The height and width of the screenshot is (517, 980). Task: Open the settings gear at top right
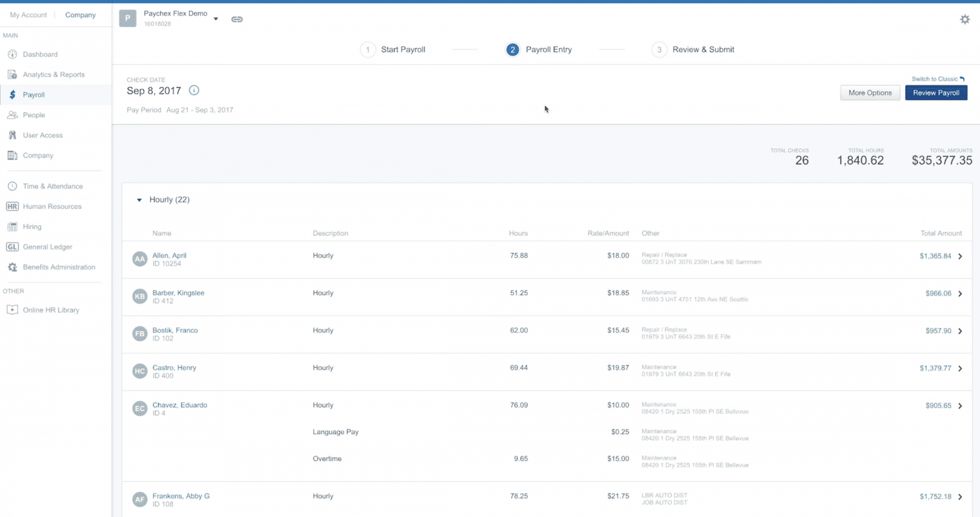(x=965, y=19)
